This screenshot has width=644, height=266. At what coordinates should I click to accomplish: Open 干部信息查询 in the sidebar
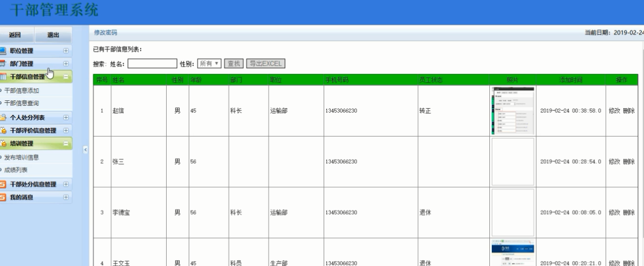(22, 103)
